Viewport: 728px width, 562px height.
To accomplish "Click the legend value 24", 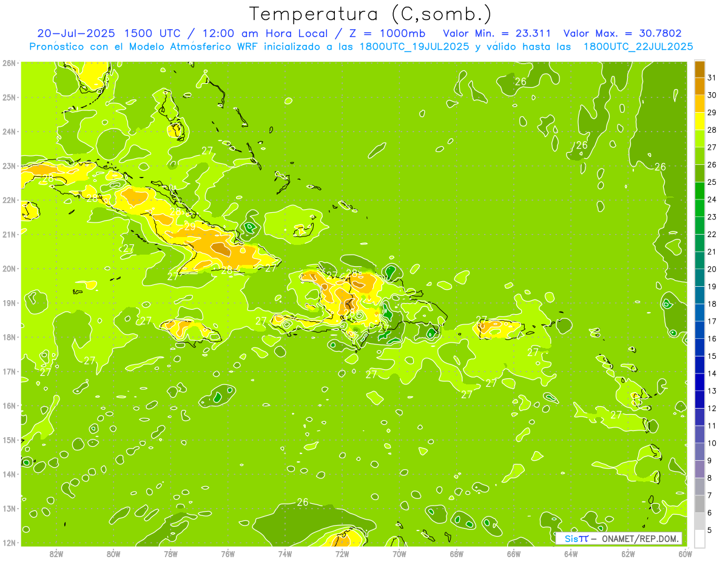I will [x=711, y=199].
